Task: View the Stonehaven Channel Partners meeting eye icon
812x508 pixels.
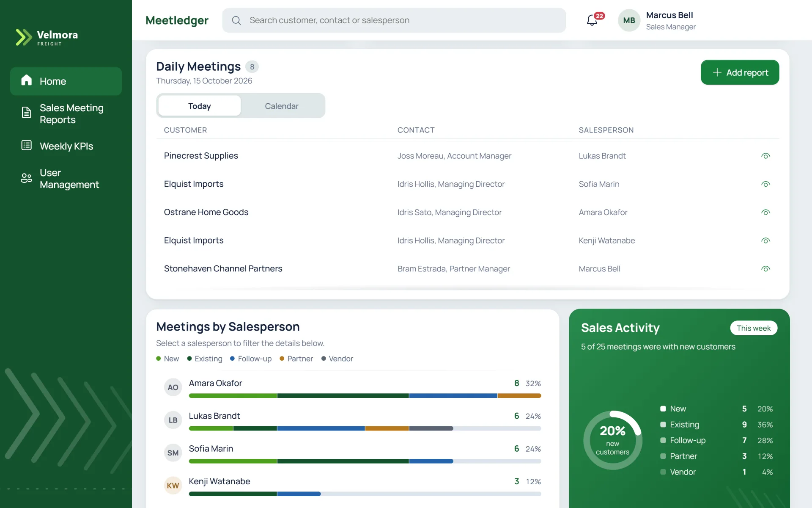Action: pyautogui.click(x=765, y=269)
